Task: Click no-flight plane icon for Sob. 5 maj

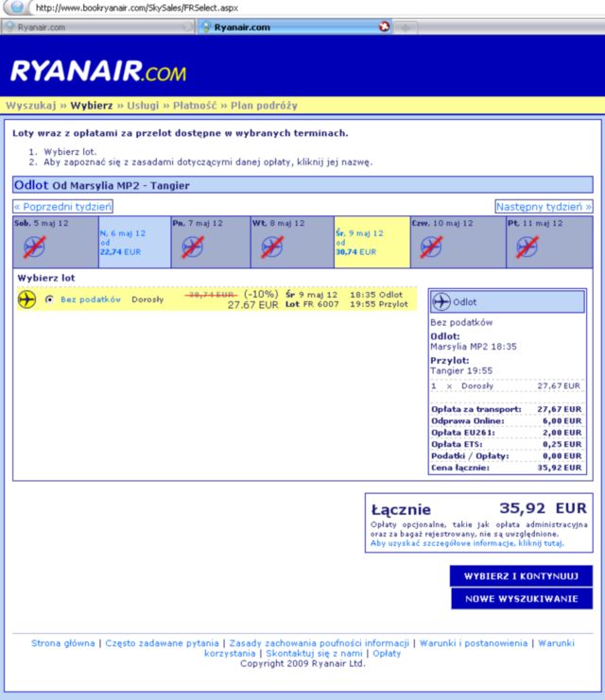Action: pos(34,247)
